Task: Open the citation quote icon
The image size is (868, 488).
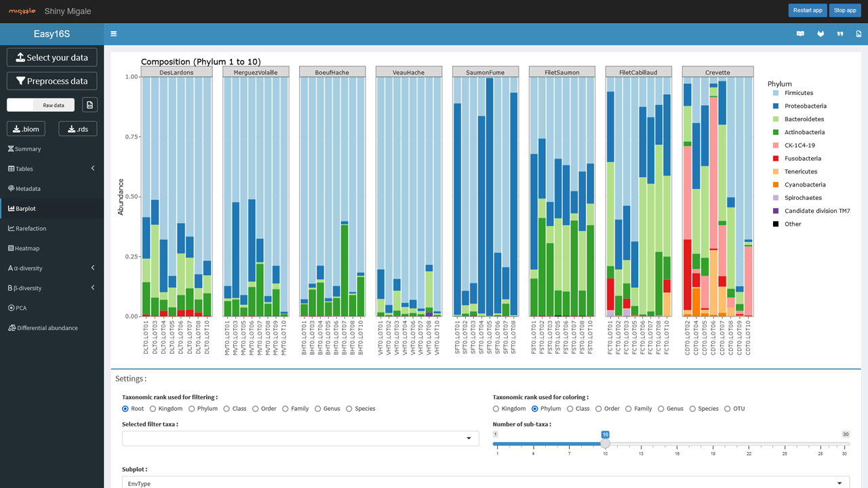Action: (840, 34)
